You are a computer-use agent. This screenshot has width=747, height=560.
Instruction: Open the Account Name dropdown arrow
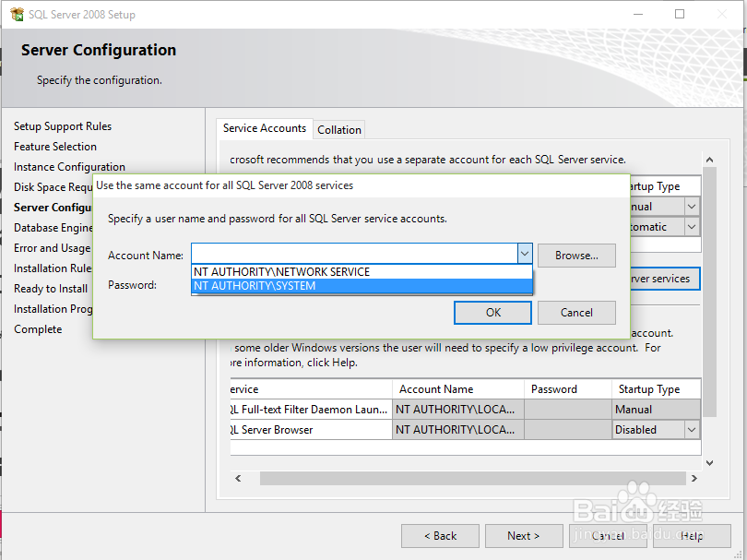coord(525,254)
